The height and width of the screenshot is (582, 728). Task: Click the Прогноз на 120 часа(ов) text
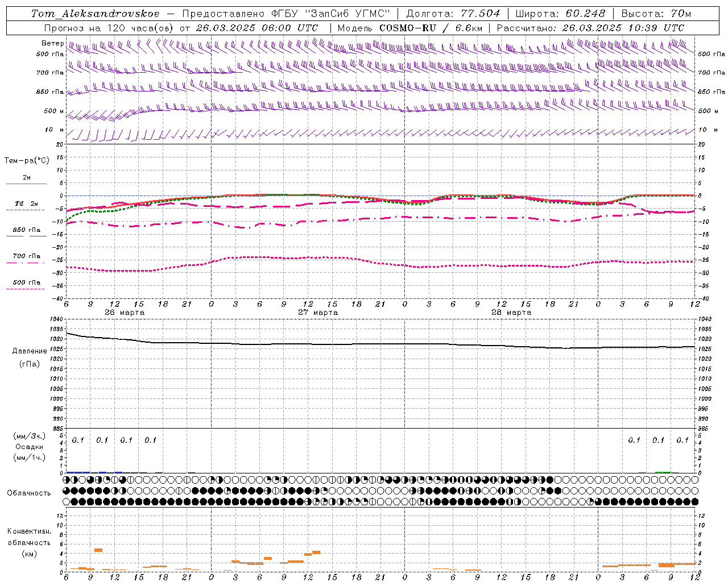tap(108, 28)
